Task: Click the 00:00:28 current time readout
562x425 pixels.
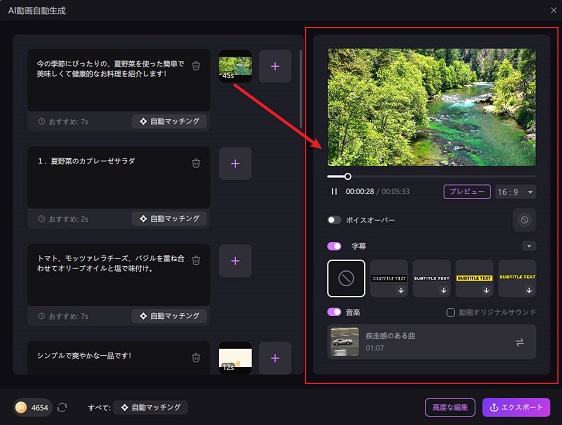Action: click(x=359, y=191)
